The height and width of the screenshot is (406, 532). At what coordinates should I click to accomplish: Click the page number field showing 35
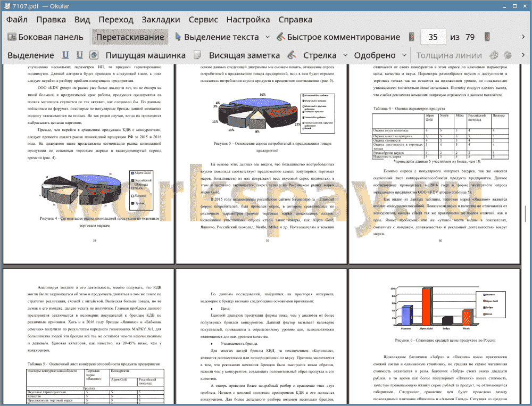point(433,37)
